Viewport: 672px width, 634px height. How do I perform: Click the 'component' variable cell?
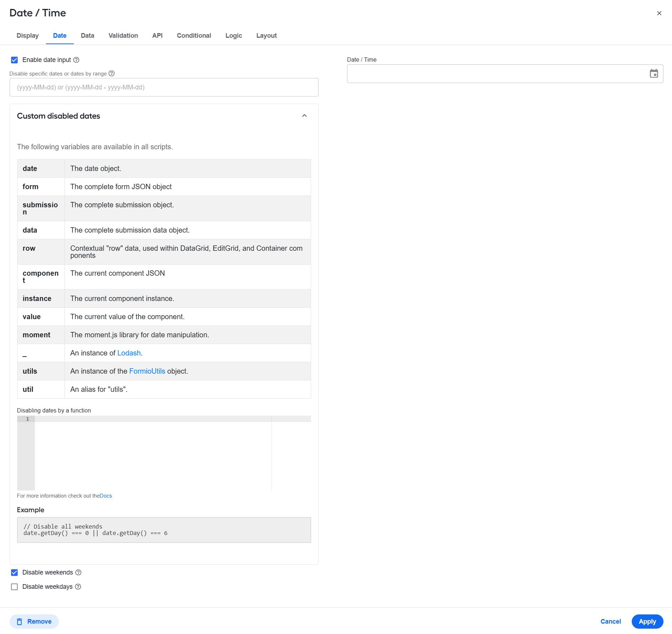point(41,277)
